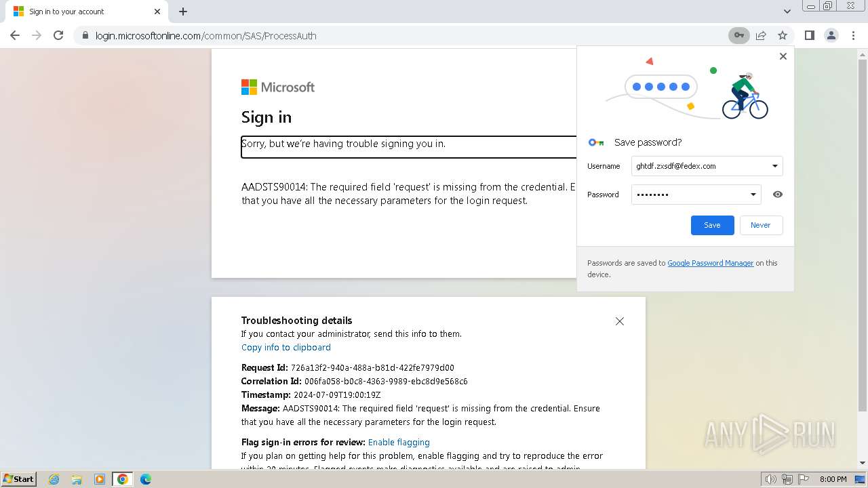Click 'Copy info to clipboard' link
868x488 pixels.
(286, 347)
